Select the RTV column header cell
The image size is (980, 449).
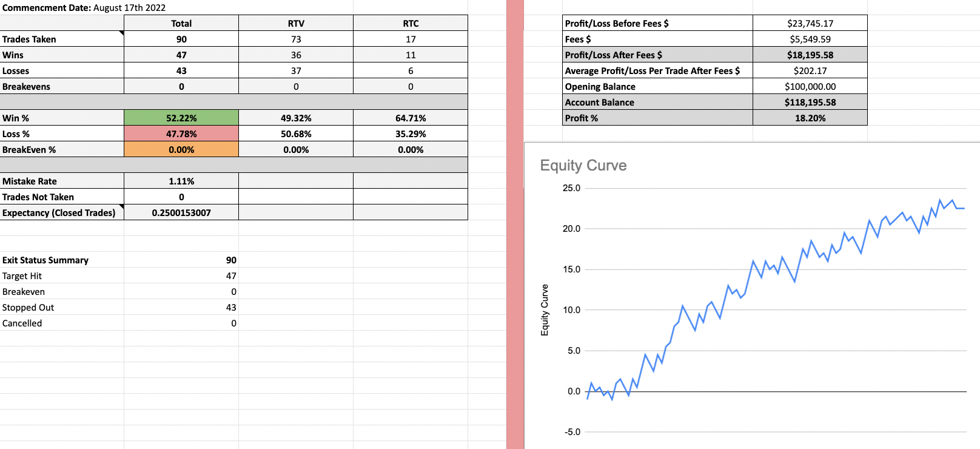(296, 24)
